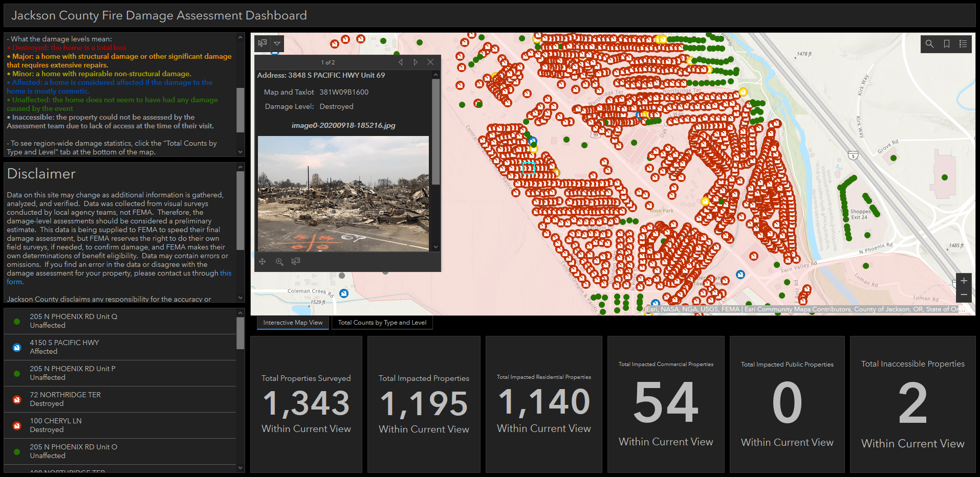Image resolution: width=980 pixels, height=477 pixels.
Task: Click the Disclaimer heading
Action: (x=41, y=174)
